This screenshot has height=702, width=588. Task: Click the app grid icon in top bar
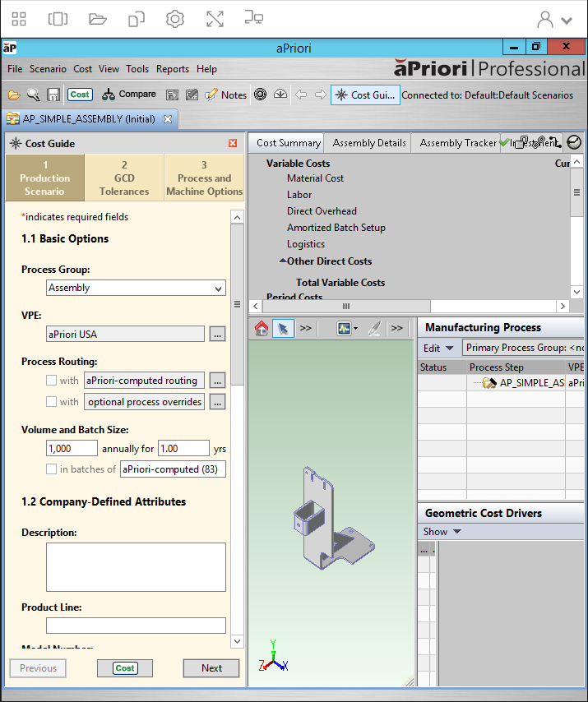(19, 19)
